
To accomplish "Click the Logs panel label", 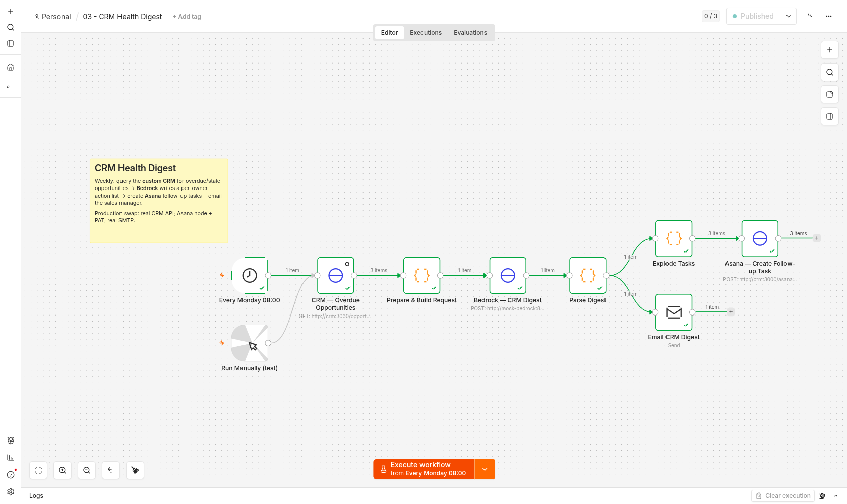I will click(x=36, y=496).
